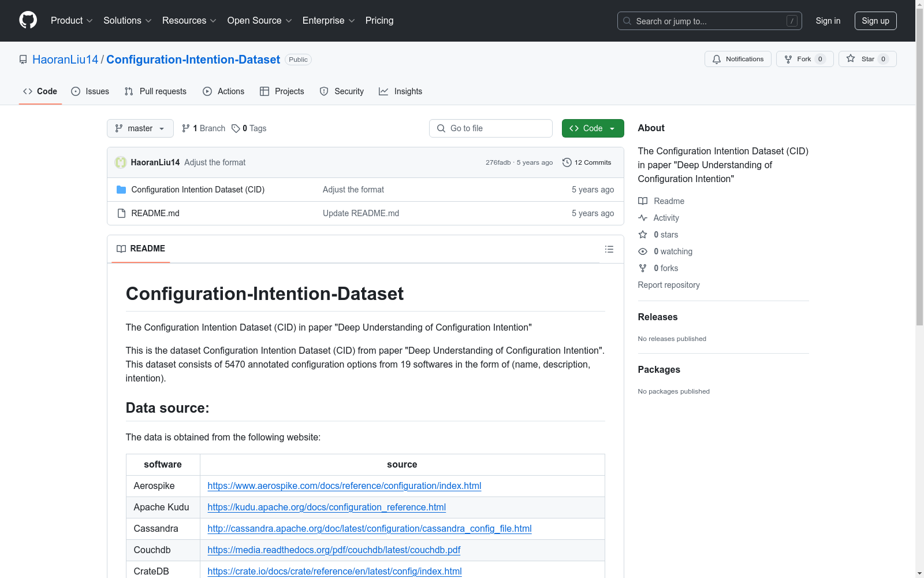Image resolution: width=924 pixels, height=578 pixels.
Task: Switch to the Pull requests tab
Action: pyautogui.click(x=155, y=91)
